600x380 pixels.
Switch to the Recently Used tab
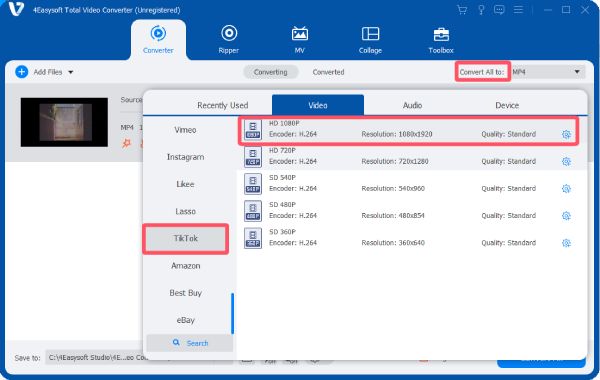coord(223,105)
